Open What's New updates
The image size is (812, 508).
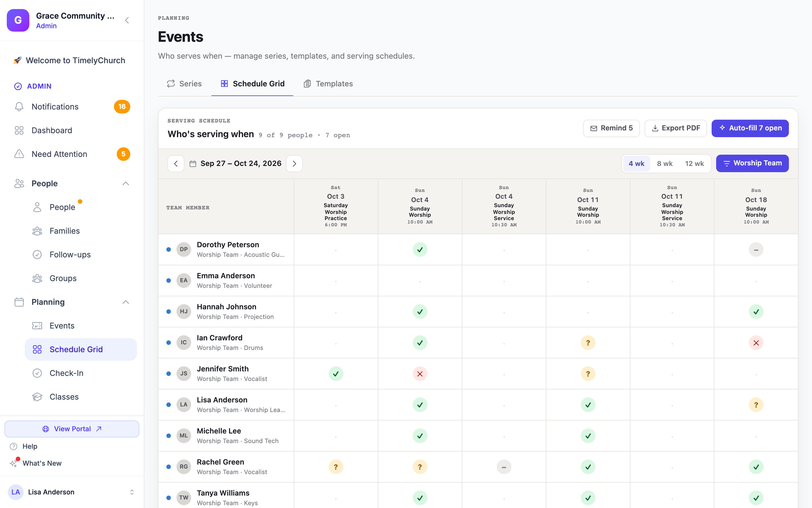coord(36,463)
